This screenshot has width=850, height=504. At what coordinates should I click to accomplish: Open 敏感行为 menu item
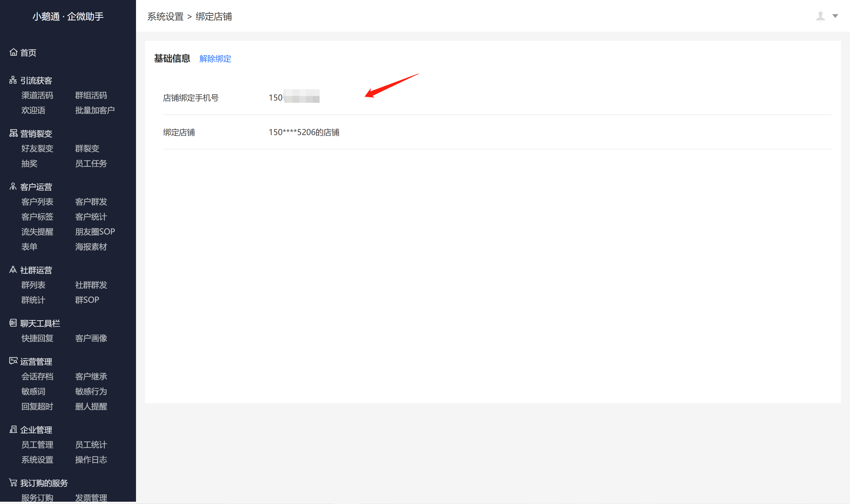[91, 392]
